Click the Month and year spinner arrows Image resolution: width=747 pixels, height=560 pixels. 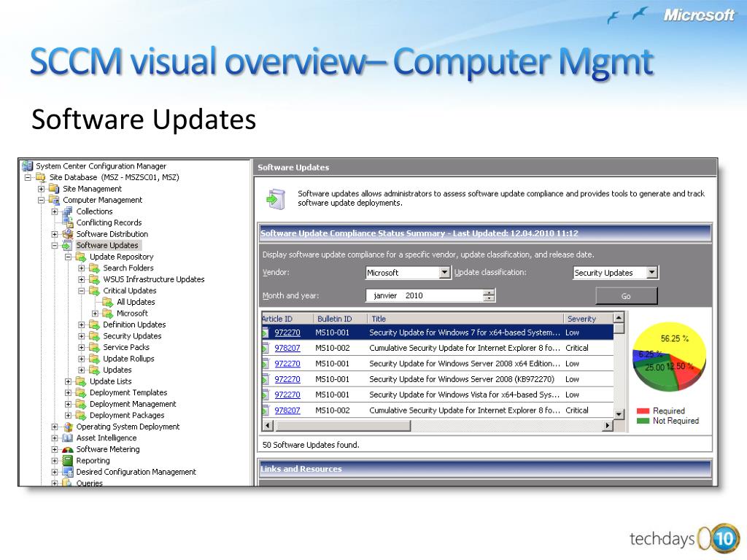tap(489, 296)
